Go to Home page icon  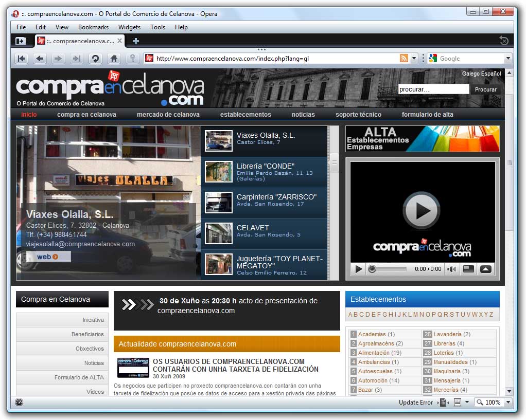pos(114,59)
